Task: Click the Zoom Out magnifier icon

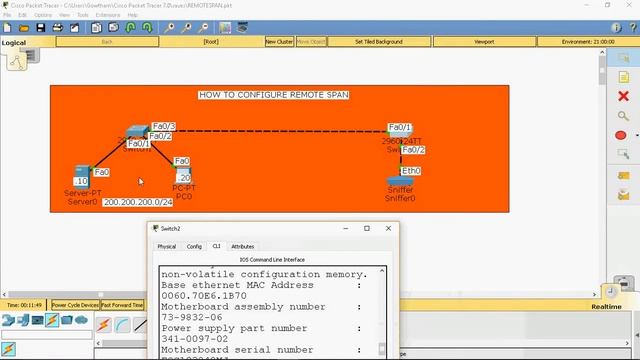Action: click(203, 28)
